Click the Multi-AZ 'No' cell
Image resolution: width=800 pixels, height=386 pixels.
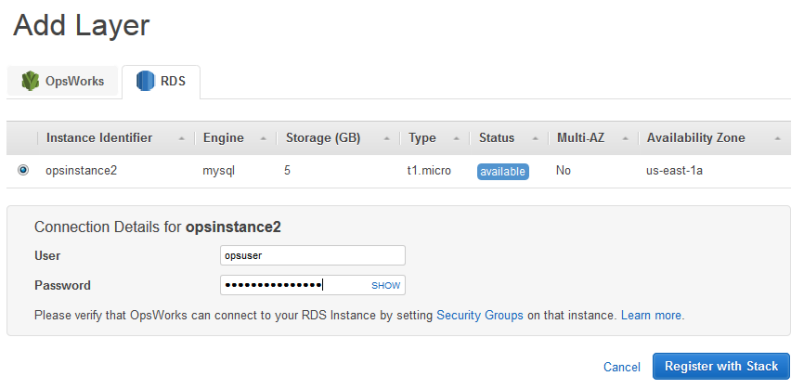563,171
